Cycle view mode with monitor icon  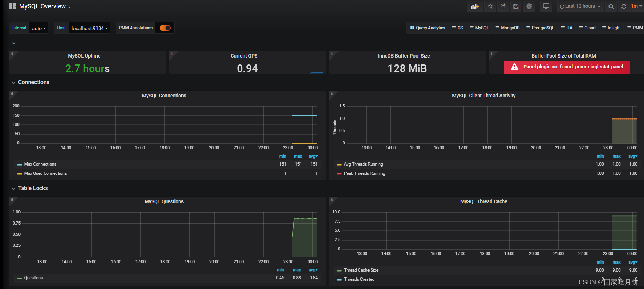[x=546, y=6]
